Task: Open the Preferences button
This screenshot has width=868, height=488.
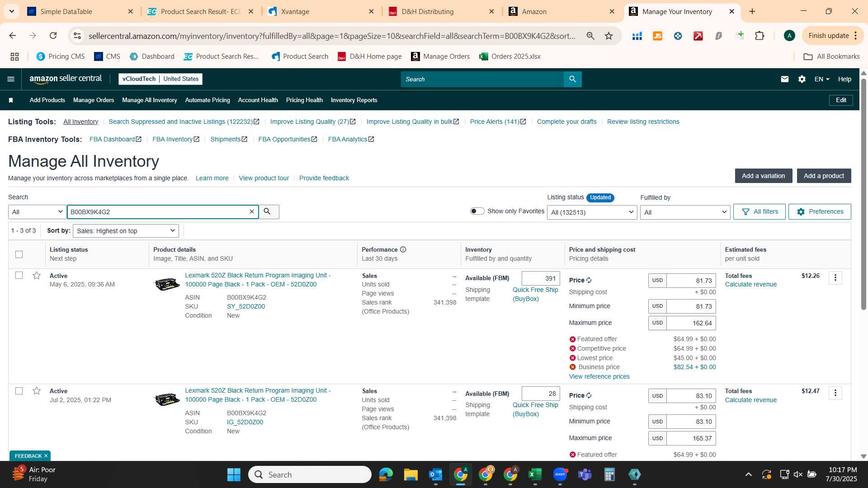Action: coord(820,211)
